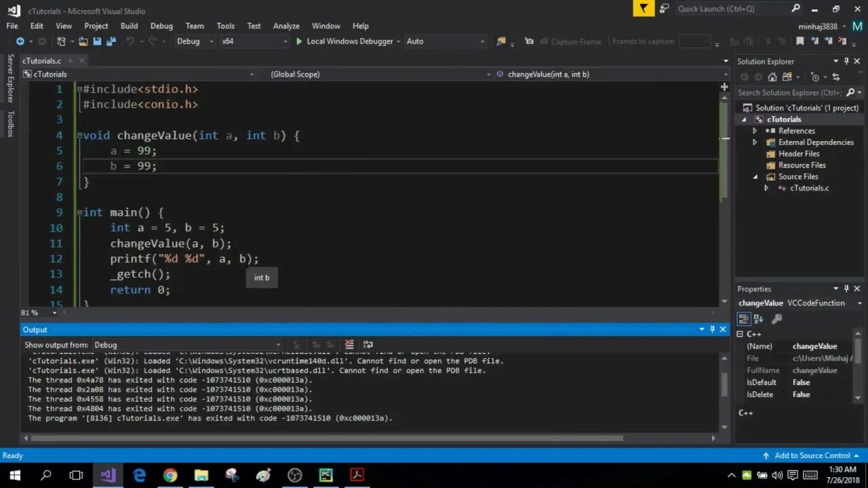Close the cTutorials.c tab

pos(81,61)
